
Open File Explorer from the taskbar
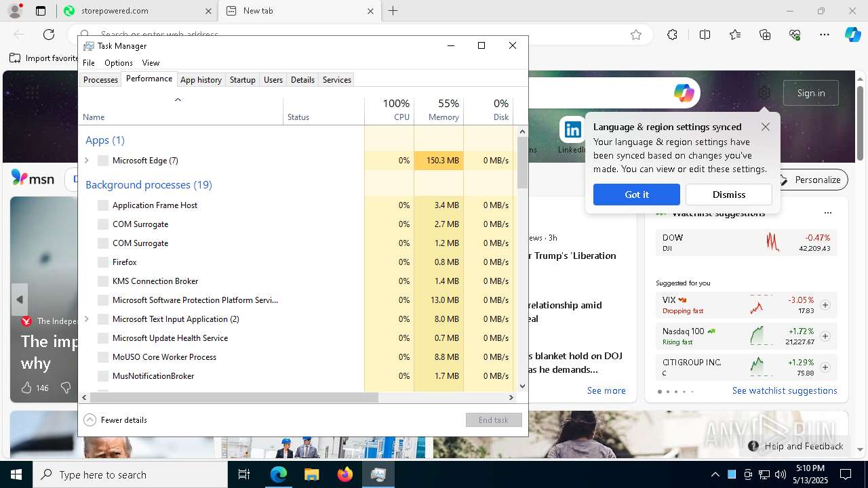click(311, 474)
